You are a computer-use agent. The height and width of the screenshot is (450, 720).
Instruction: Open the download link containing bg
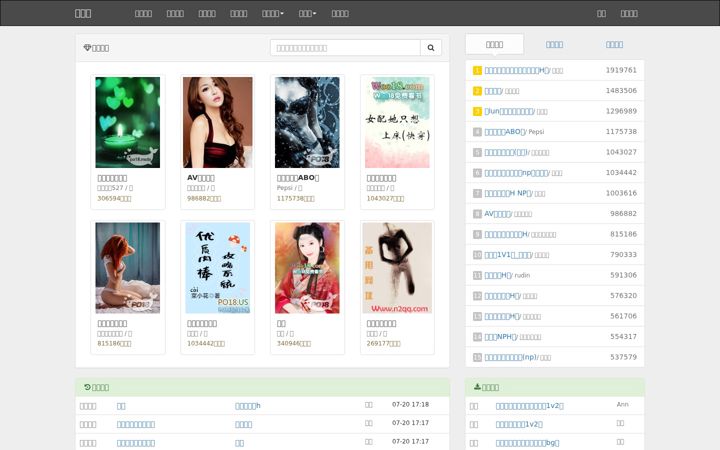pyautogui.click(x=528, y=443)
